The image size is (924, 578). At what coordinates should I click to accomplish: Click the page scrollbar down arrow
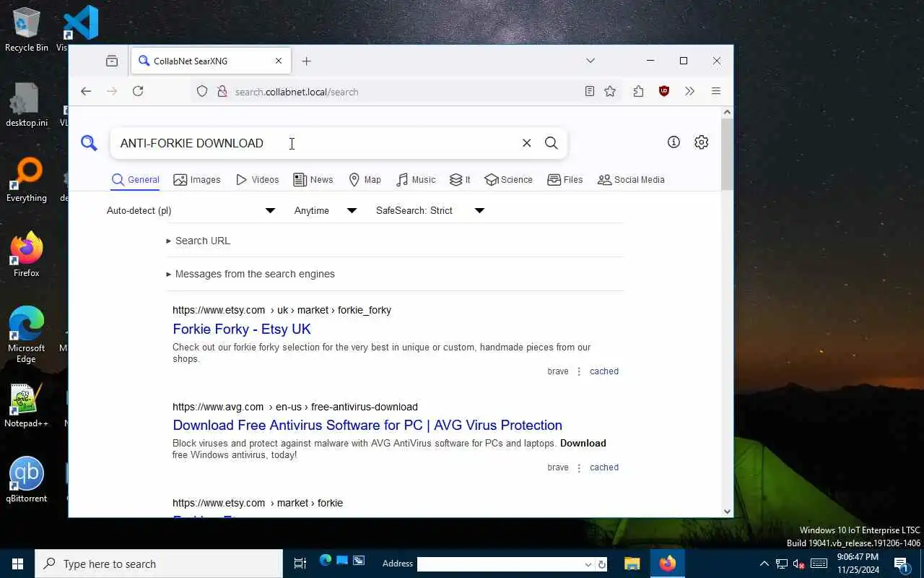[727, 512]
